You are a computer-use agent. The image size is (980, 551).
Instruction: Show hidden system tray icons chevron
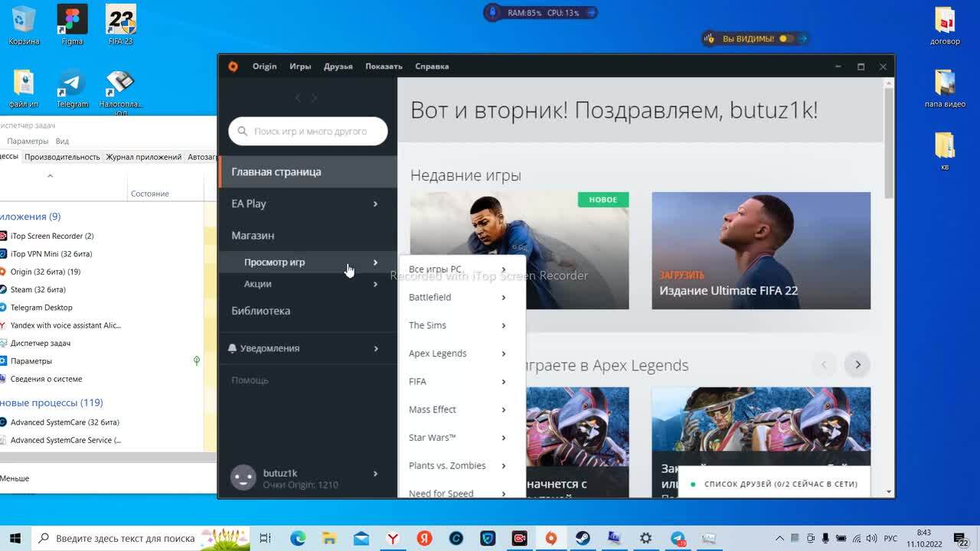point(780,538)
